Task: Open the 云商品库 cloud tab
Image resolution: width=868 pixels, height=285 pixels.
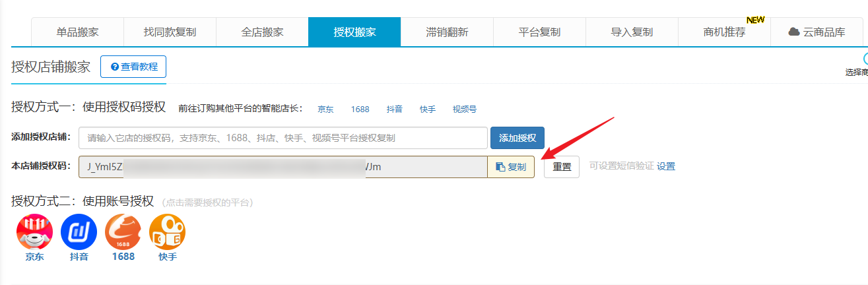Action: (x=817, y=32)
